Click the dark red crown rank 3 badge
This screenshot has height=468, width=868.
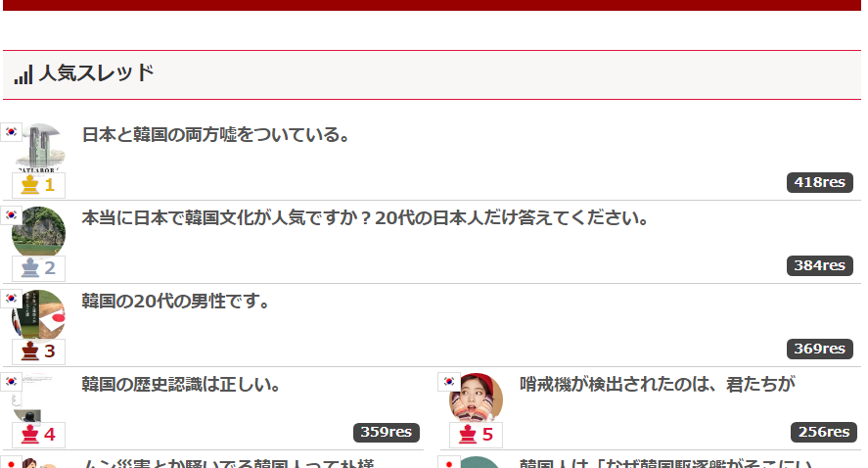[x=38, y=351]
